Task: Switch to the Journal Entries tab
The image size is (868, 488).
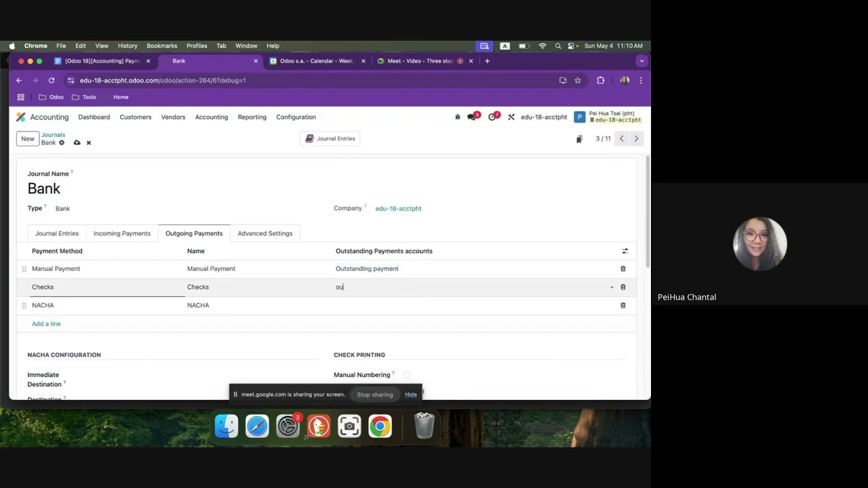Action: 57,233
